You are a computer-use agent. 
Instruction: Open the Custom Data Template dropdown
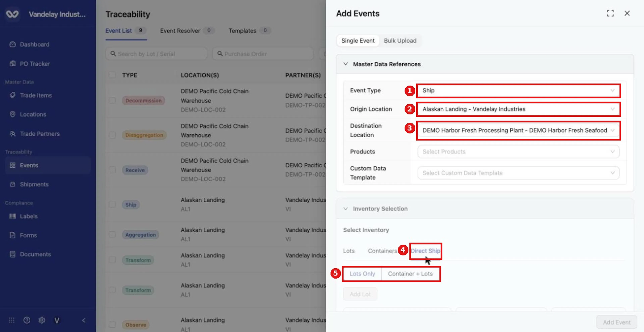click(x=518, y=173)
